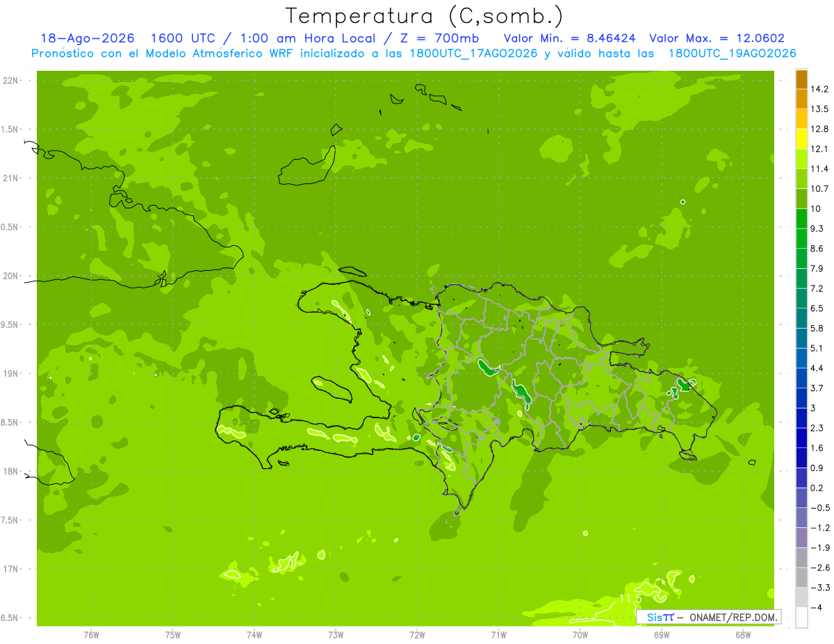Click the '14.2' legend value

pyautogui.click(x=819, y=89)
